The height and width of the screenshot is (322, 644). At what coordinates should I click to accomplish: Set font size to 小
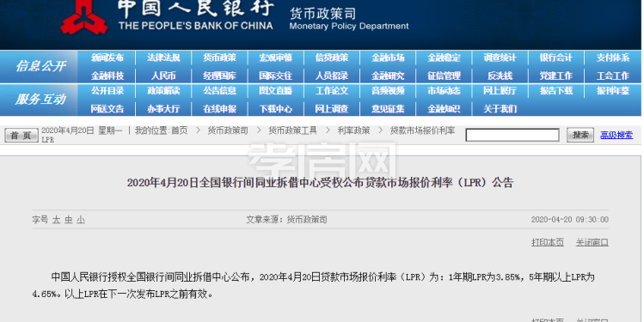(x=81, y=220)
